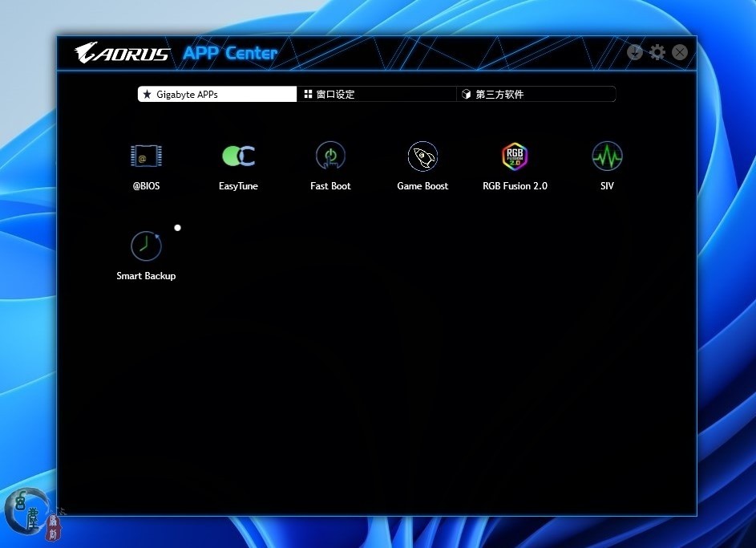Viewport: 756px width, 548px height.
Task: Open the 窗口设定 tab
Action: click(377, 94)
